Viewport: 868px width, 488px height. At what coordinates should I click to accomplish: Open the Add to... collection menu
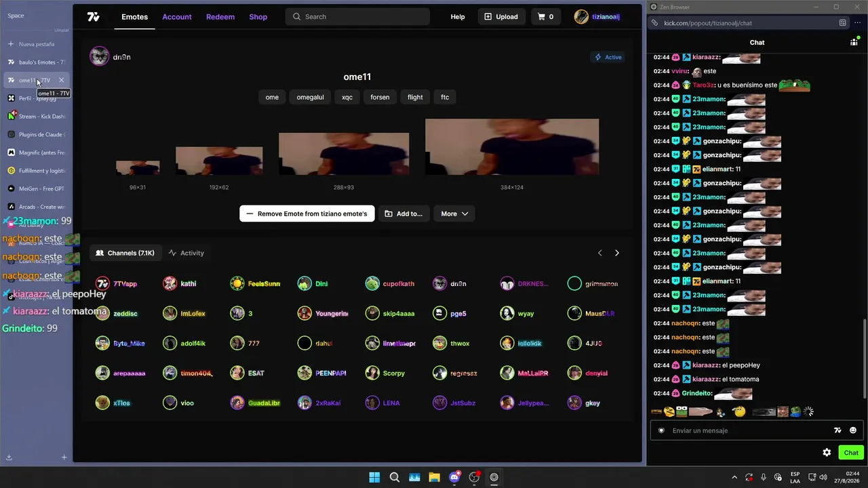403,213
